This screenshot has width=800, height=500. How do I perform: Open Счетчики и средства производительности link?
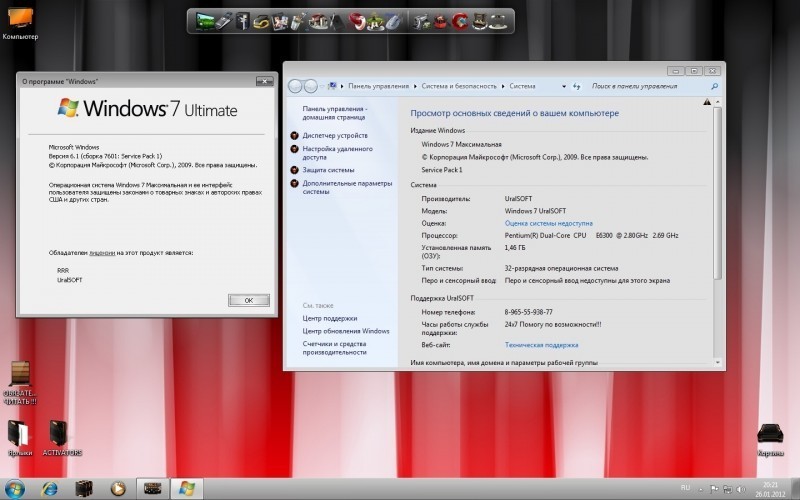(334, 348)
